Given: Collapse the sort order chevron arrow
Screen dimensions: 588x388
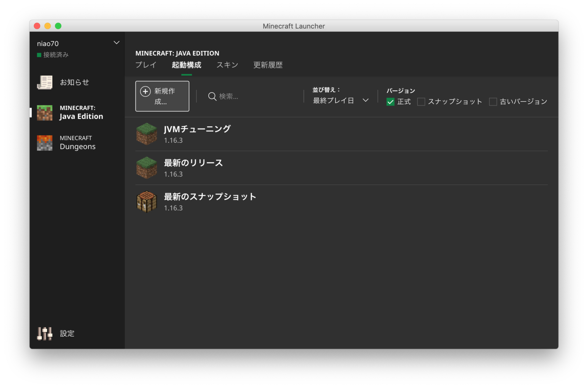Looking at the screenshot, I should 366,100.
